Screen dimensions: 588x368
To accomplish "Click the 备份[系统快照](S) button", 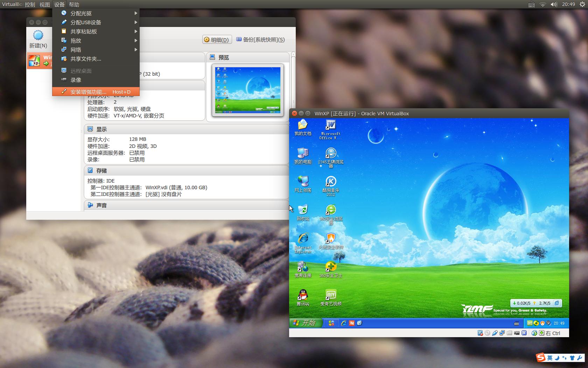I will click(260, 39).
